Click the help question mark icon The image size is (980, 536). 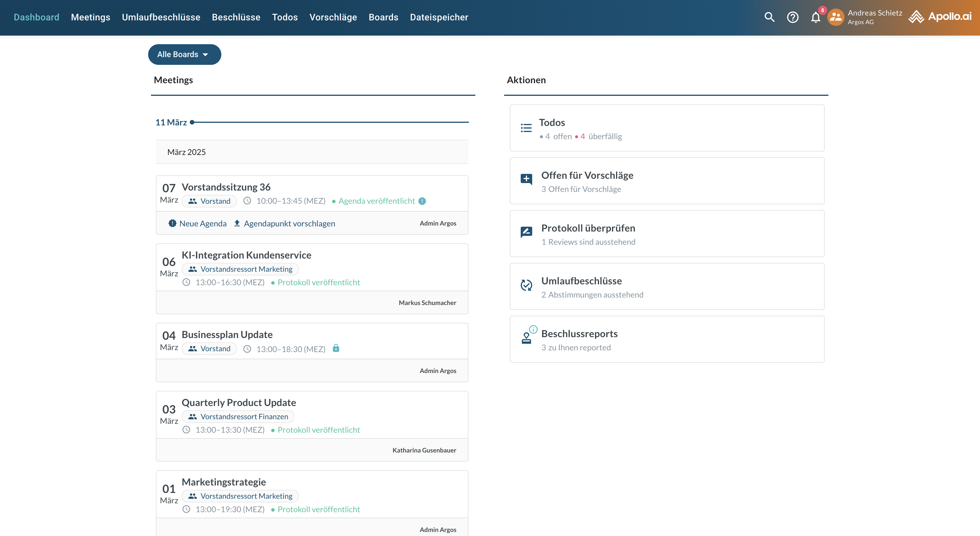tap(793, 17)
